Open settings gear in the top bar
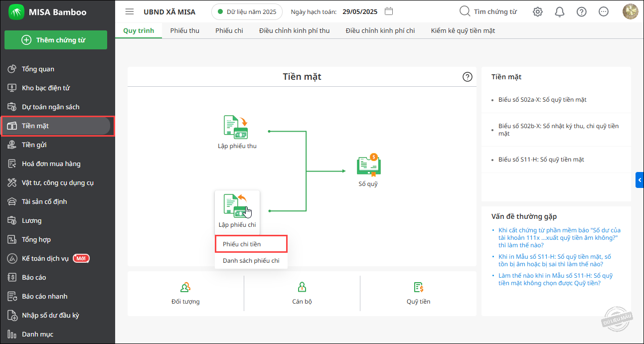 point(537,12)
